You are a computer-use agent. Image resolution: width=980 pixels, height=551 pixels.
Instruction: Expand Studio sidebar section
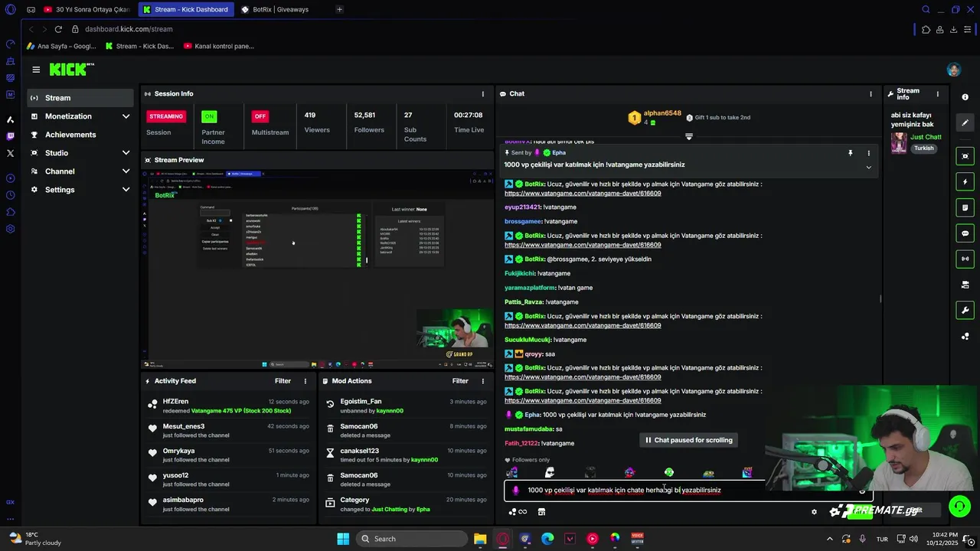coord(126,153)
